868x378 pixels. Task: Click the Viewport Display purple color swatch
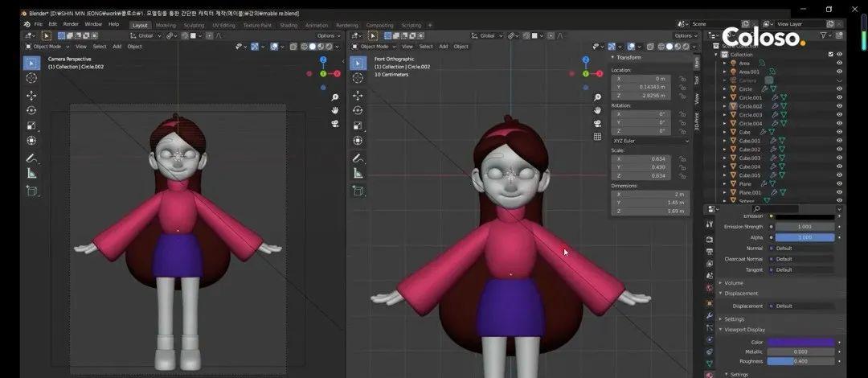click(800, 343)
